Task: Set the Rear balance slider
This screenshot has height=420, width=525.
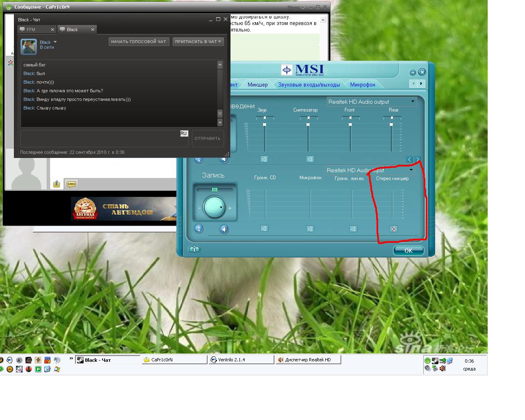Action: 392,118
